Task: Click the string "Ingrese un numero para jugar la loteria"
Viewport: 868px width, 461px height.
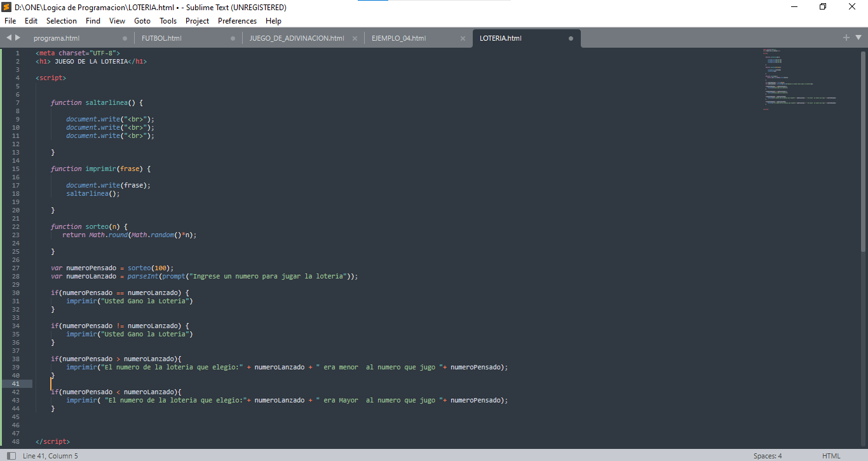Action: coord(269,276)
